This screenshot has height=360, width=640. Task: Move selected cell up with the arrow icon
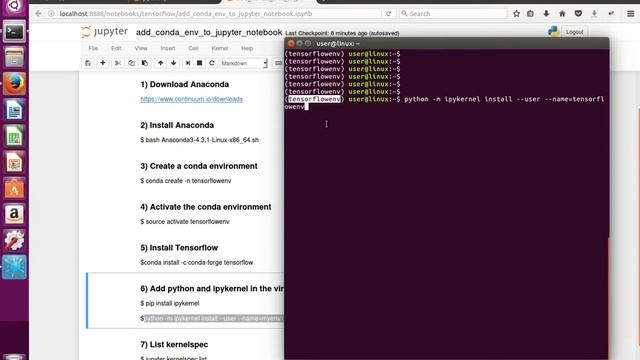point(160,63)
